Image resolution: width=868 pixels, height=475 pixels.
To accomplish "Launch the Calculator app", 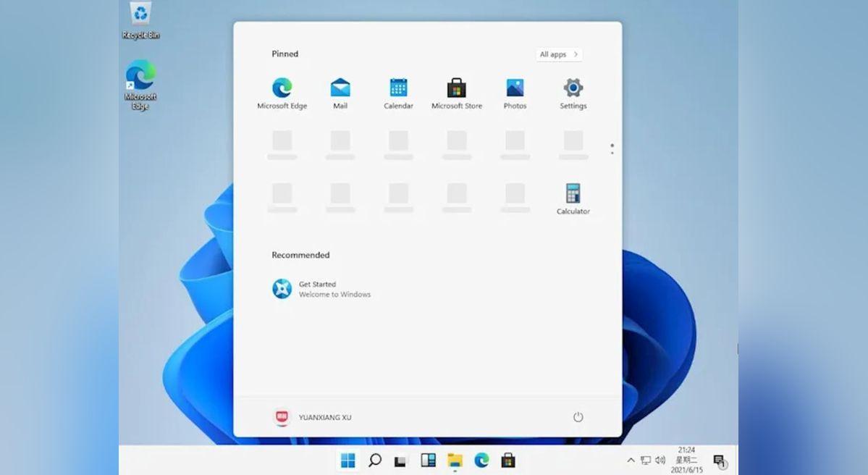I will (573, 198).
